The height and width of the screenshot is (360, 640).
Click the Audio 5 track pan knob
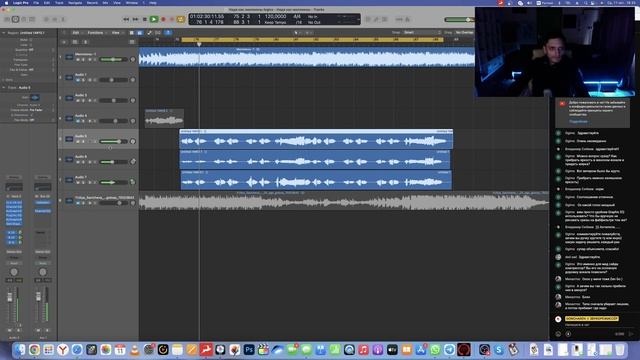pyautogui.click(x=133, y=141)
